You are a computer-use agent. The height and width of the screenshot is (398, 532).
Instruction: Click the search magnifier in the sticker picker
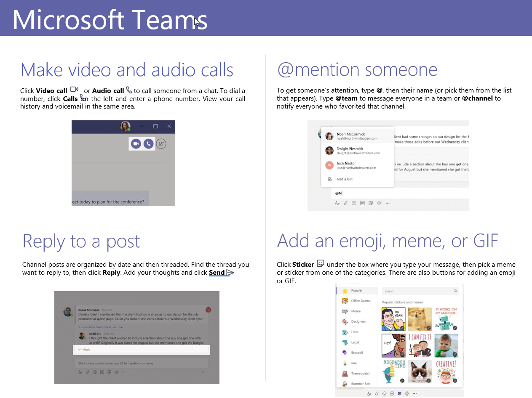[455, 291]
